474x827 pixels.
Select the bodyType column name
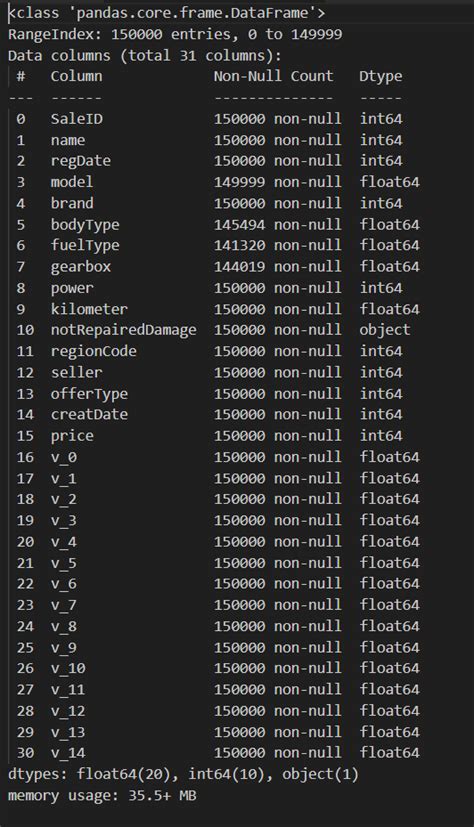pyautogui.click(x=85, y=225)
